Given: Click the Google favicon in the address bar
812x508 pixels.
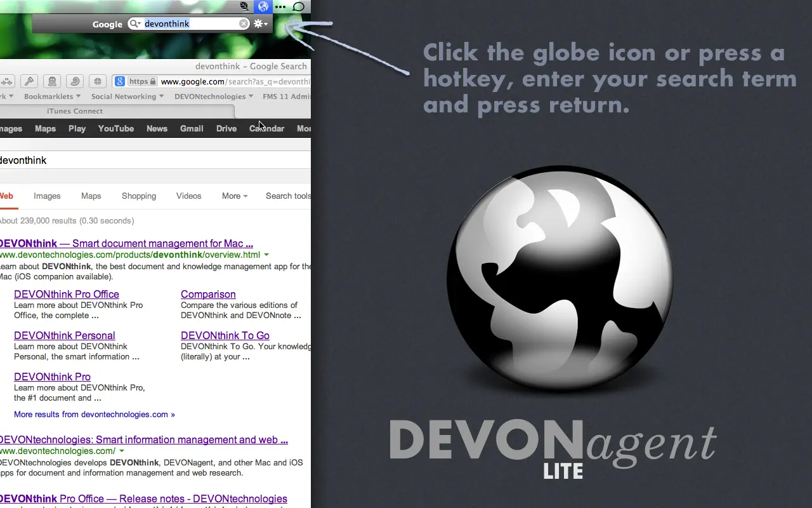Looking at the screenshot, I should [x=120, y=81].
